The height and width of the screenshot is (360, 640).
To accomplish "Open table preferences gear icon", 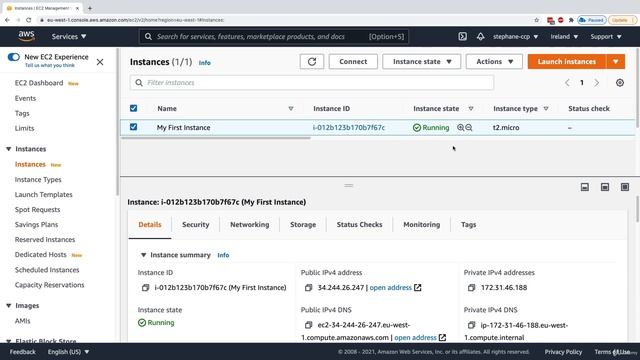I will tap(620, 83).
